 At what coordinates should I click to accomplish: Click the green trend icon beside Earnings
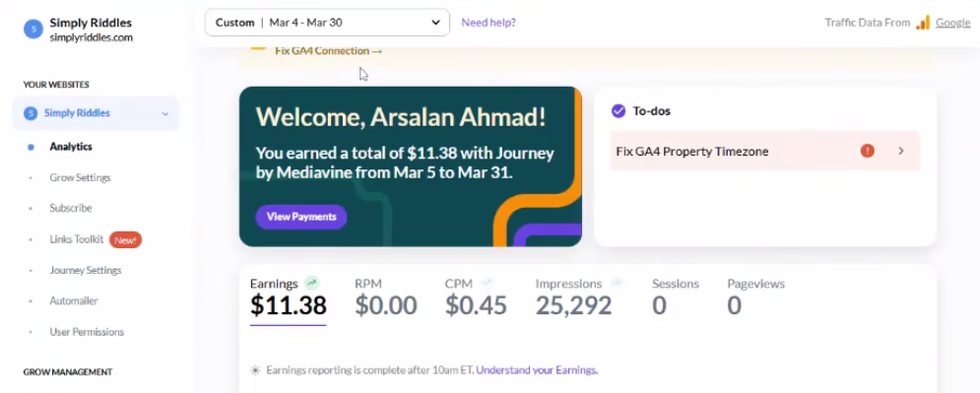pyautogui.click(x=311, y=283)
